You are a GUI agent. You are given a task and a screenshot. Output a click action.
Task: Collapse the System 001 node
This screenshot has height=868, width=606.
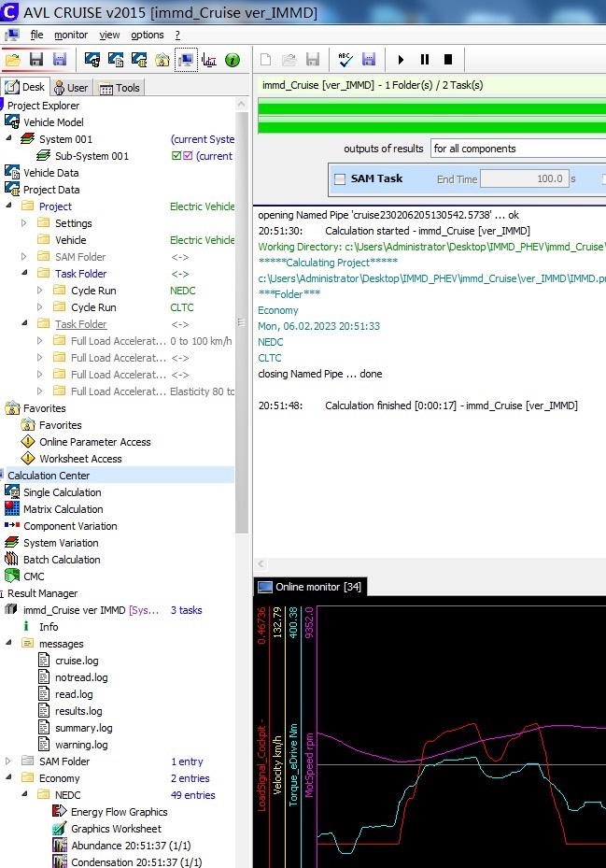coord(8,138)
